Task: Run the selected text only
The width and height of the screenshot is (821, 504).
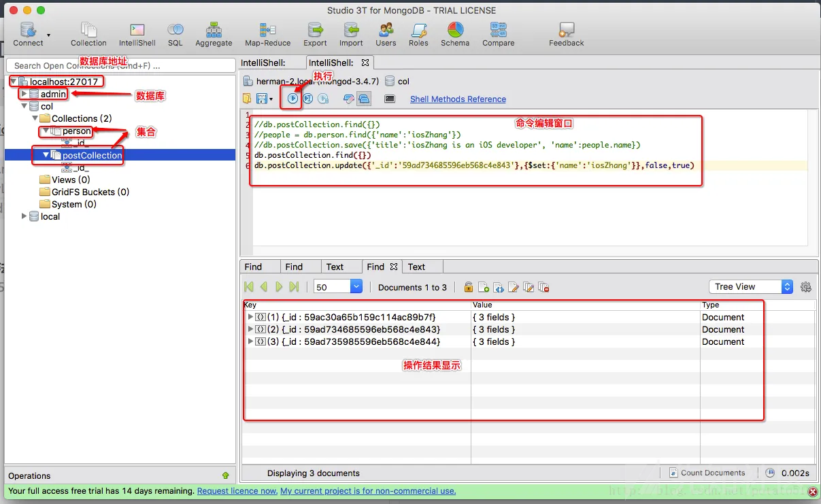Action: (x=323, y=99)
